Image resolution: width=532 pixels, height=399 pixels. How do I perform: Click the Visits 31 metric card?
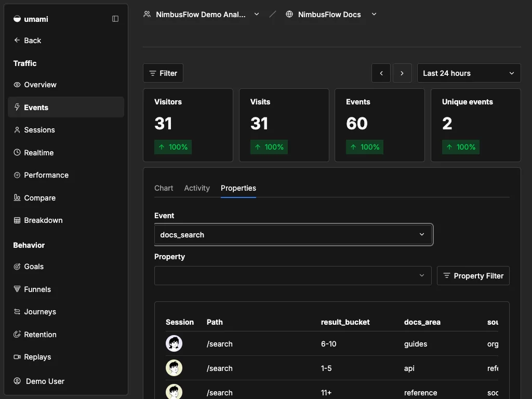[284, 125]
